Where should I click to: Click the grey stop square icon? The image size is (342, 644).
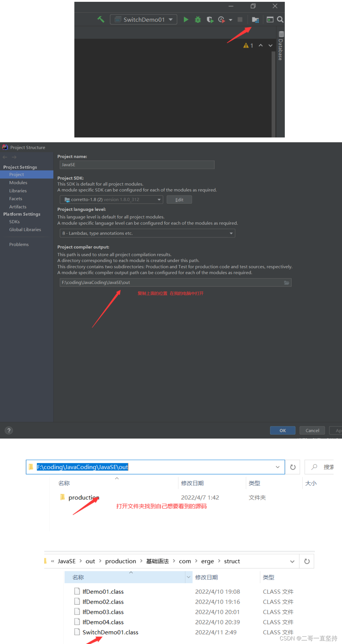tap(240, 20)
